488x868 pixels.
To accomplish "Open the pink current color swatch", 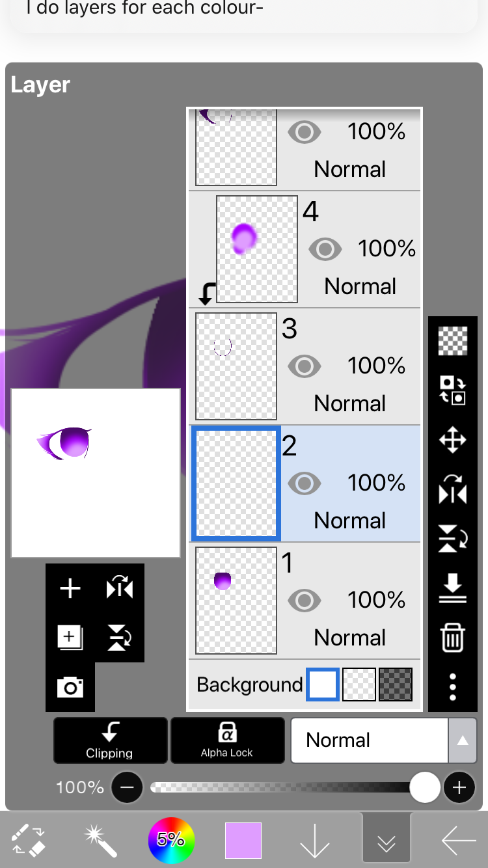I will 243,841.
